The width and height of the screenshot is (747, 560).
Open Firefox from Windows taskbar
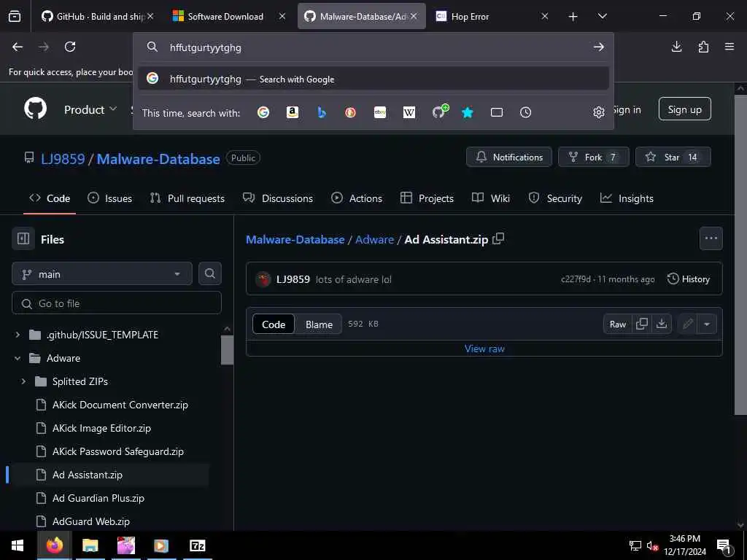[54, 545]
